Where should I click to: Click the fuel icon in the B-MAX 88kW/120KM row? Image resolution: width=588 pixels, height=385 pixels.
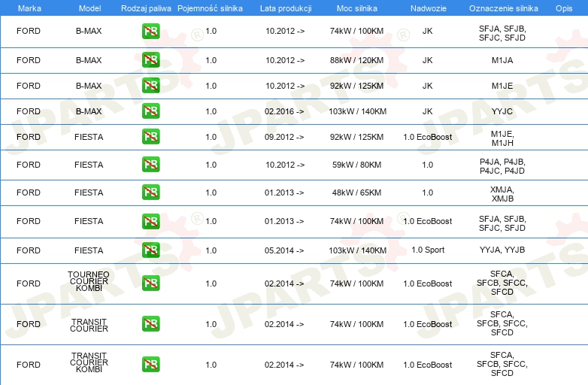point(150,60)
